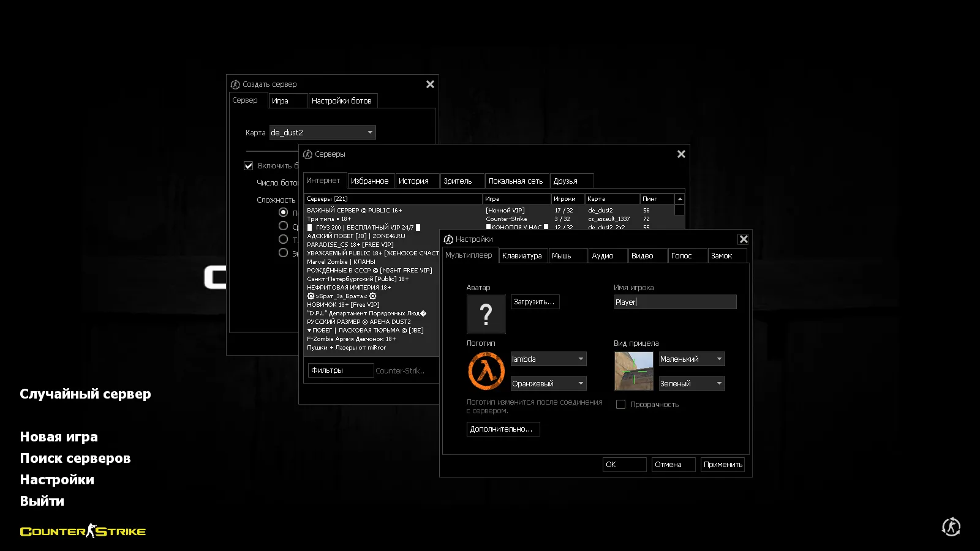Open the Клавиатура settings tab
Viewport: 980px width, 551px height.
[x=522, y=255]
